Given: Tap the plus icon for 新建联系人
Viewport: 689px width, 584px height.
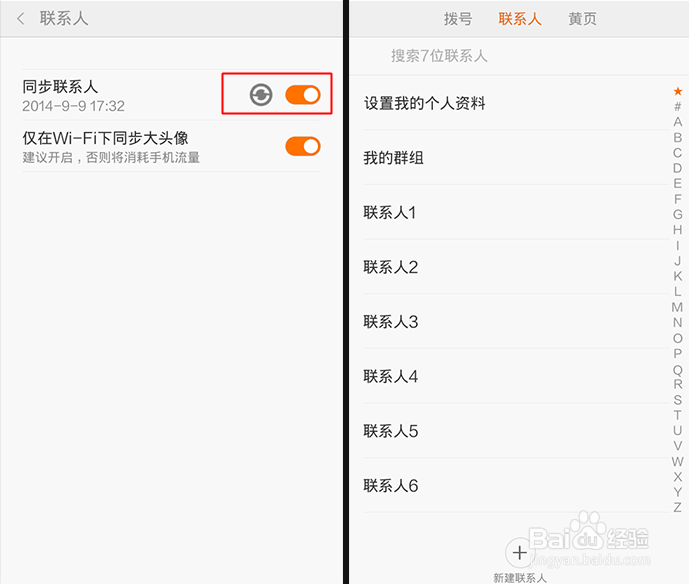Looking at the screenshot, I should [x=520, y=552].
